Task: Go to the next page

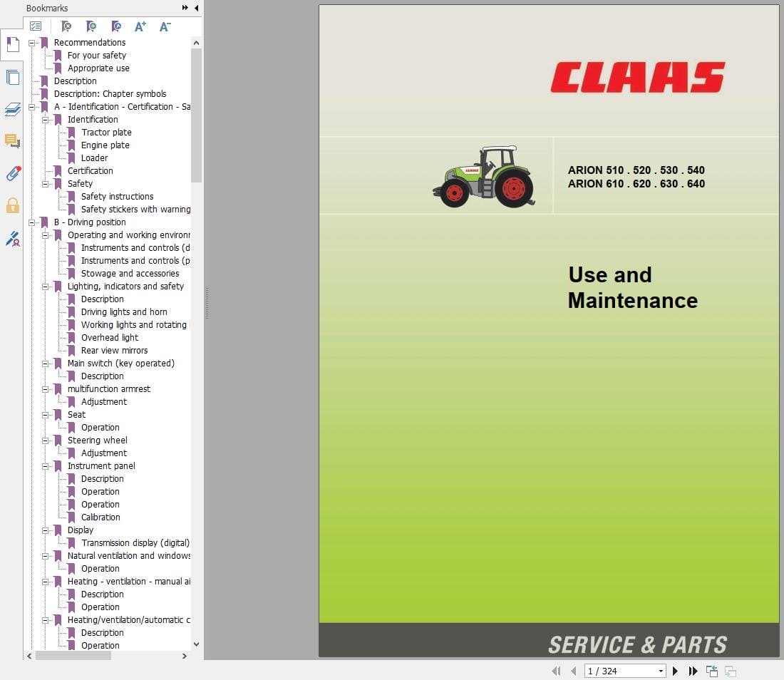Action: (x=675, y=671)
